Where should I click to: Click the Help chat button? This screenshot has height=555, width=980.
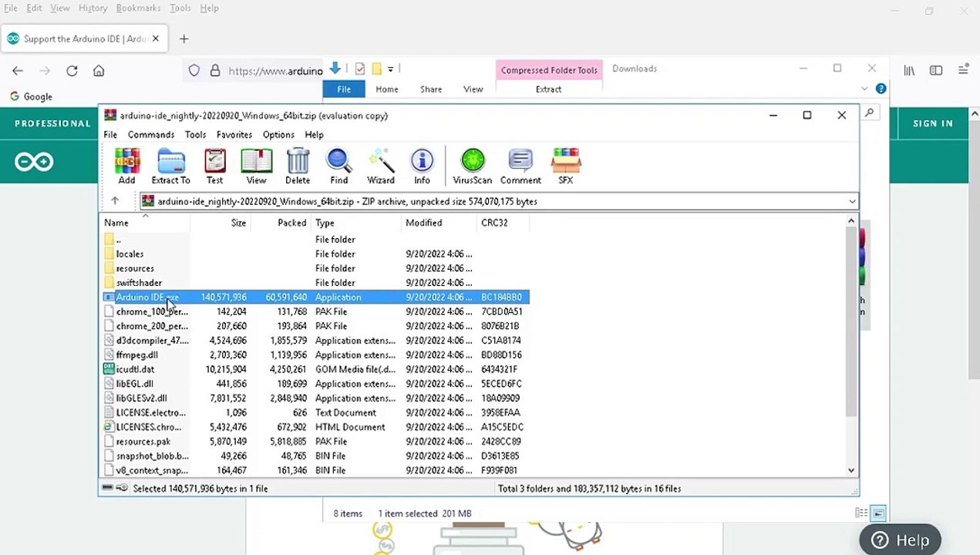(x=900, y=540)
